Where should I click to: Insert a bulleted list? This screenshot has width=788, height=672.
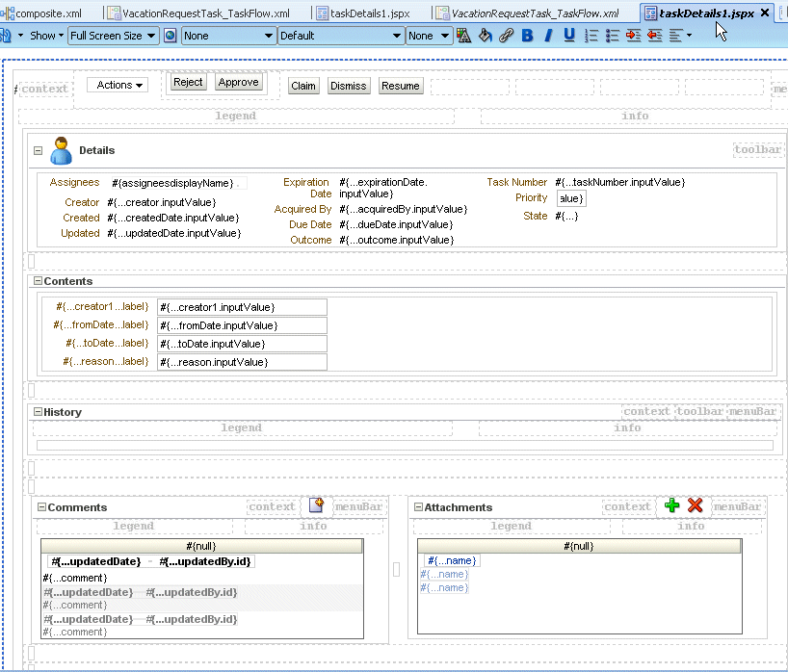click(x=612, y=36)
